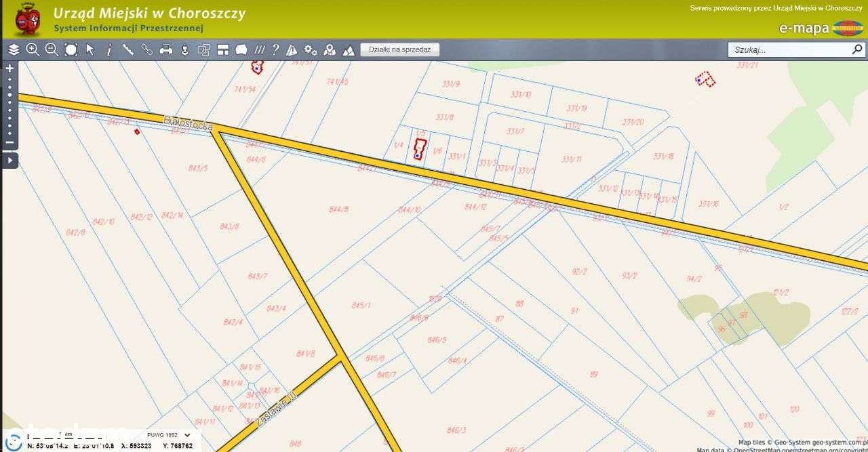Image resolution: width=868 pixels, height=452 pixels.
Task: Print the current map view
Action: [x=165, y=49]
